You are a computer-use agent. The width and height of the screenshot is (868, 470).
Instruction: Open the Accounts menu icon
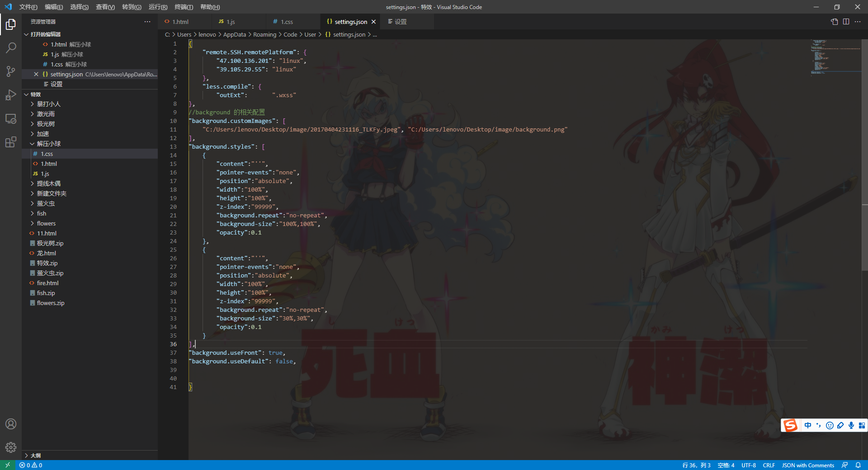point(11,424)
